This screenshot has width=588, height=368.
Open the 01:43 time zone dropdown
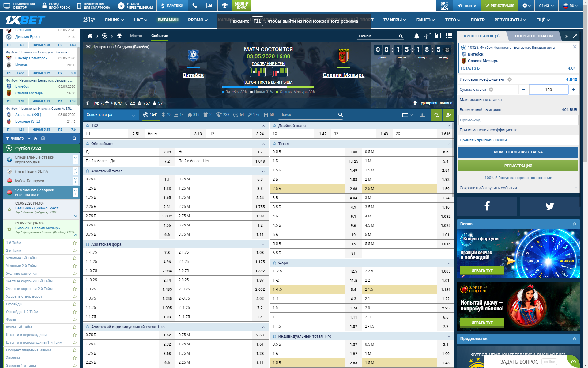click(546, 6)
